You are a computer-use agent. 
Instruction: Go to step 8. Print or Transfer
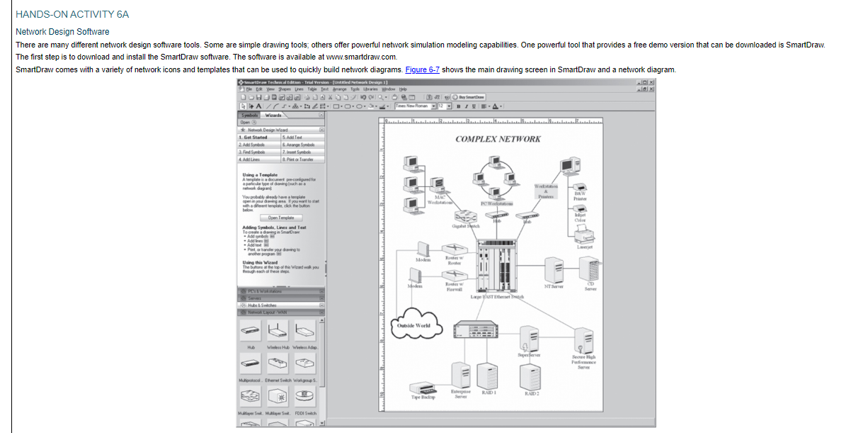[x=303, y=159]
